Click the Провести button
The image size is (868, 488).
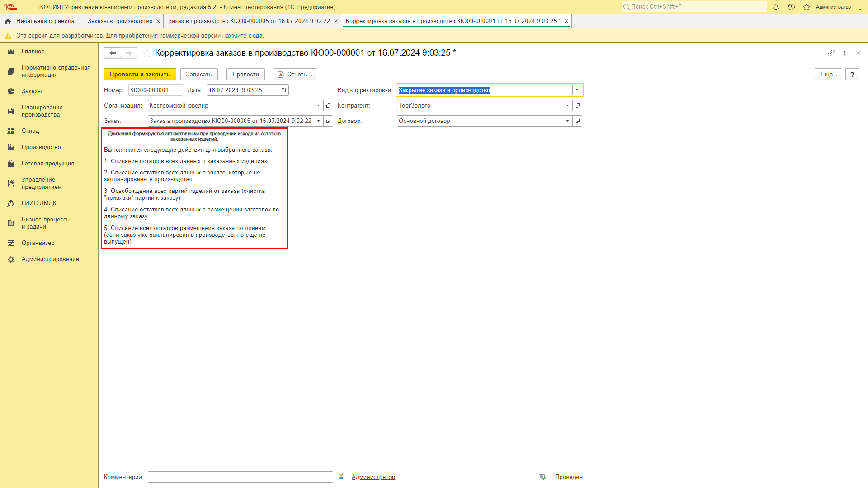(x=245, y=75)
